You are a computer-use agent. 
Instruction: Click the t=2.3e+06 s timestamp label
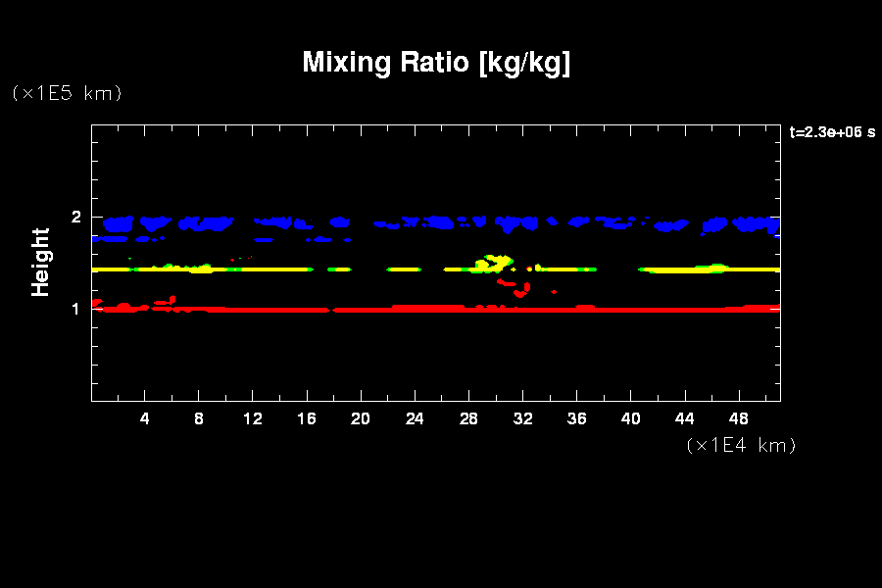coord(831,132)
